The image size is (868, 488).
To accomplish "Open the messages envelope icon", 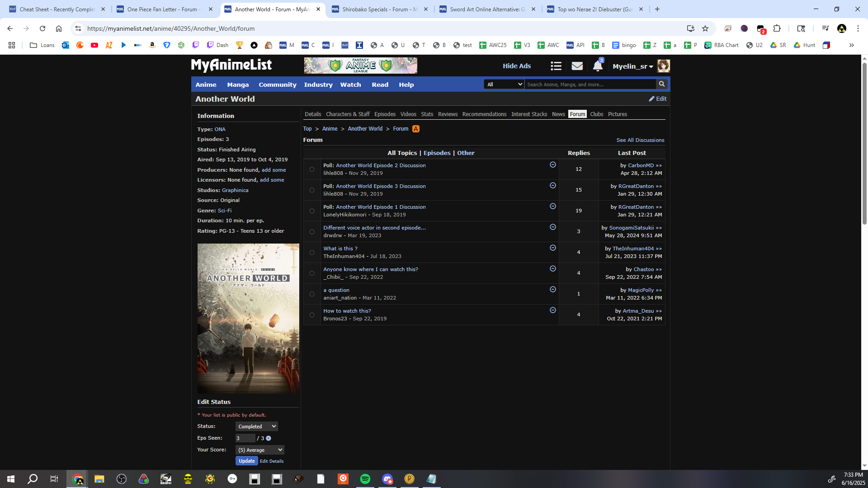I will [x=577, y=66].
